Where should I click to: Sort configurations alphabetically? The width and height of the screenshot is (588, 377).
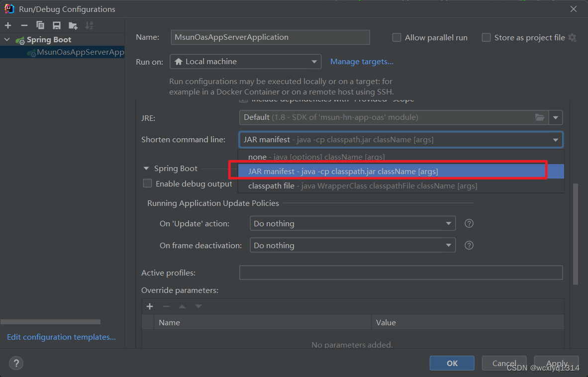click(89, 25)
